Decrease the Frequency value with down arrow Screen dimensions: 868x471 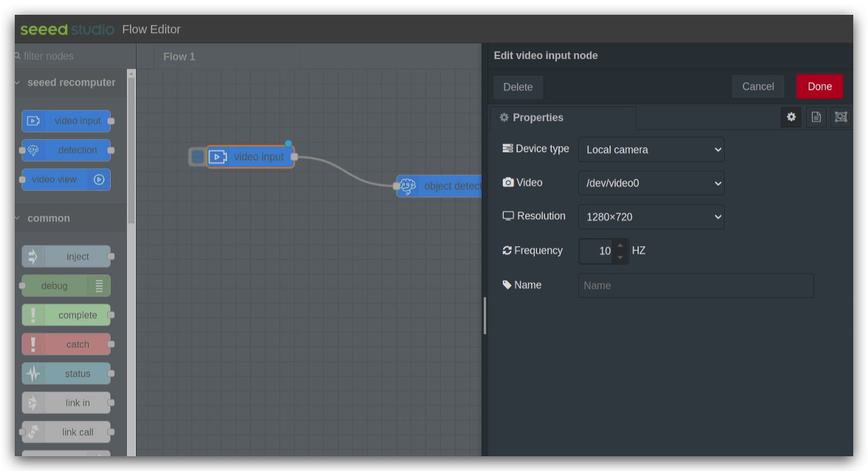click(620, 257)
